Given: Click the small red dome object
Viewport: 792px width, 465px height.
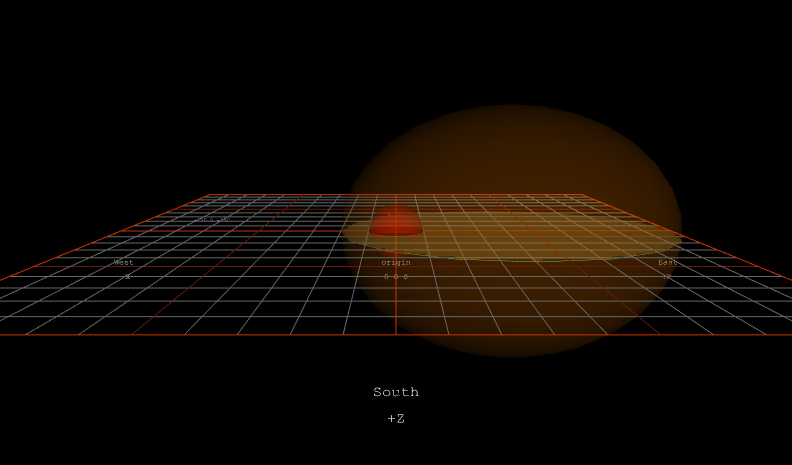Looking at the screenshot, I should coord(396,224).
